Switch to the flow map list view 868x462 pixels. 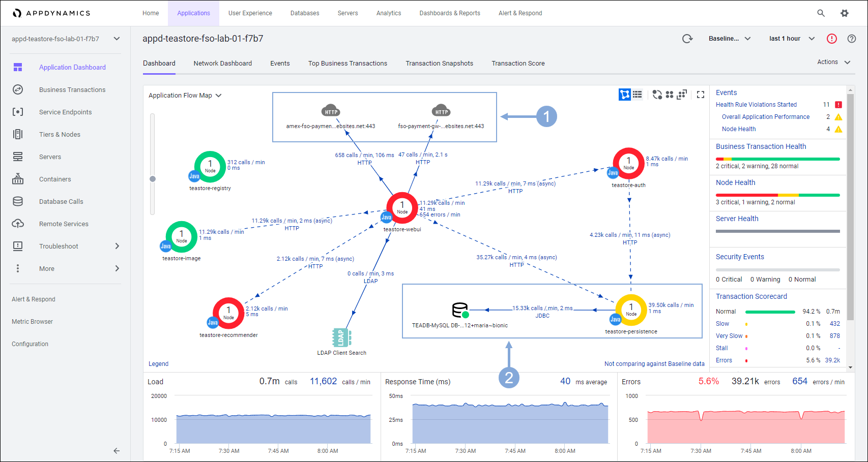pyautogui.click(x=638, y=95)
